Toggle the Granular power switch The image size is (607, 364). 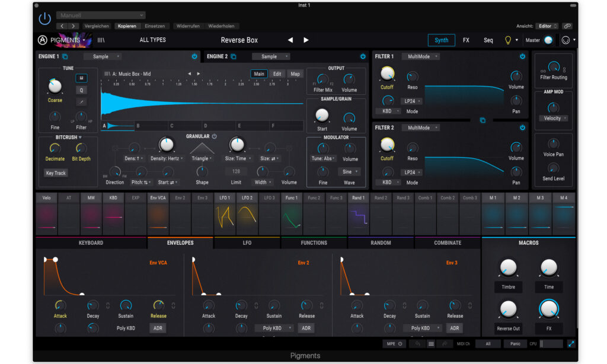click(215, 136)
